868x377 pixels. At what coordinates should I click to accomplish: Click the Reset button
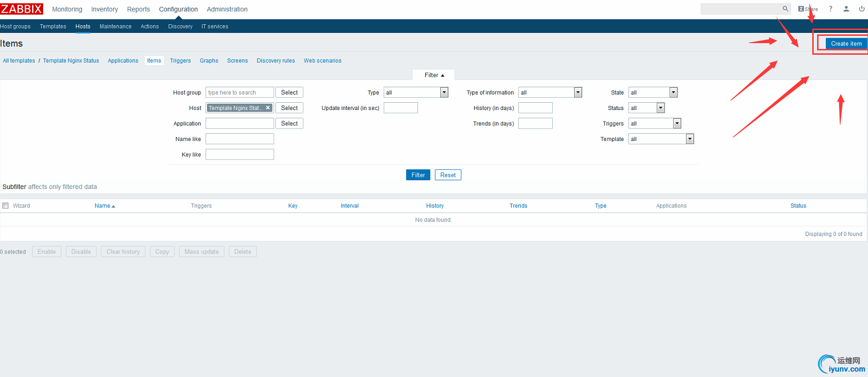click(448, 175)
